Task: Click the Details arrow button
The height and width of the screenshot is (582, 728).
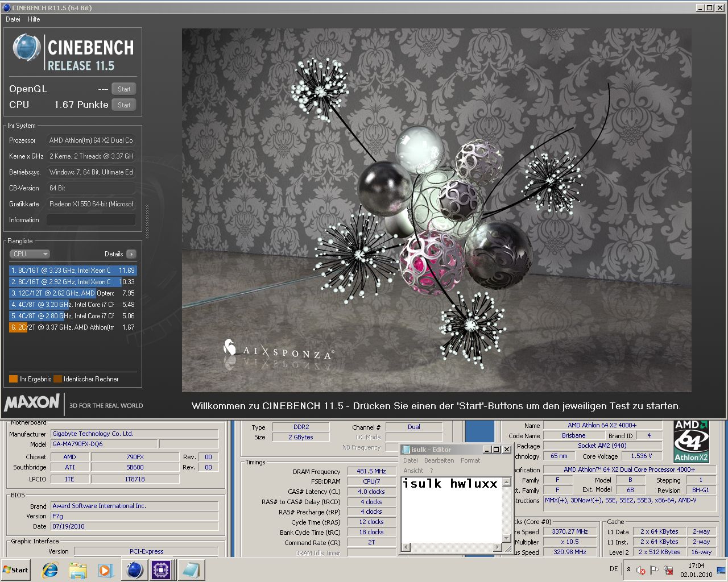Action: pos(131,254)
